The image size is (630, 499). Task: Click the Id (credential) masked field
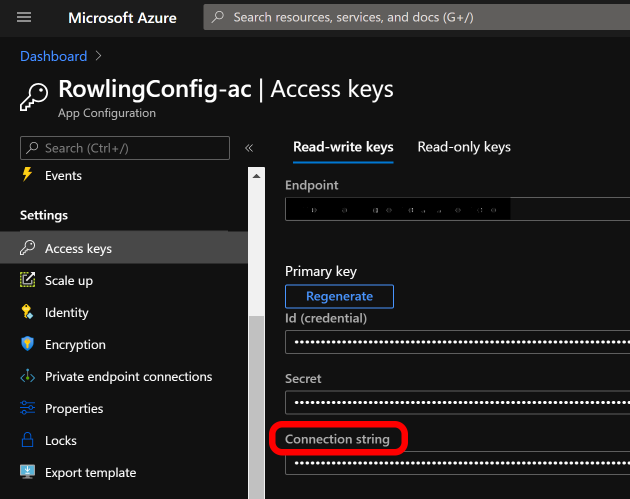coord(458,342)
